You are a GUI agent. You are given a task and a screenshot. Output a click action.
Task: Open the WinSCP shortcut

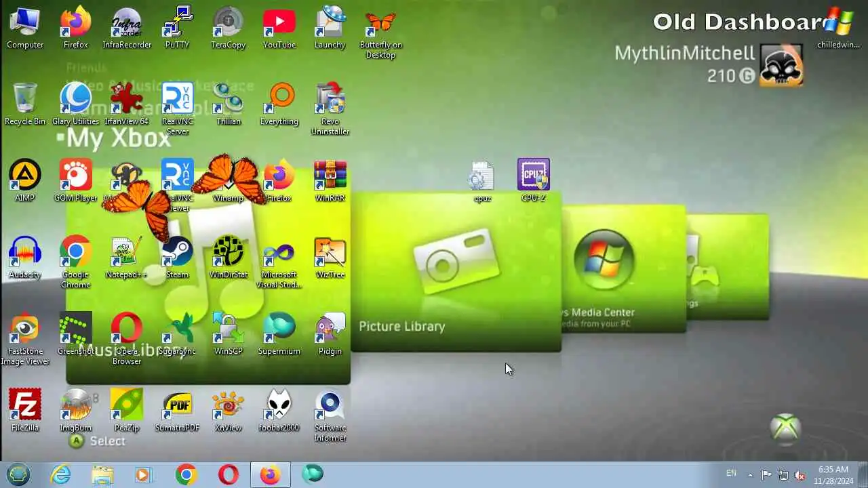[229, 334]
